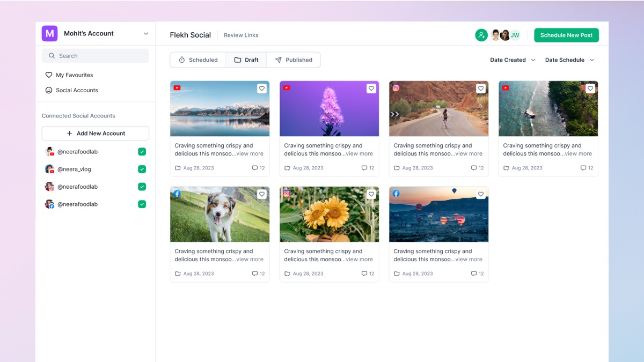Click folder icon on sunflower post
Image resolution: width=644 pixels, height=362 pixels.
(287, 274)
